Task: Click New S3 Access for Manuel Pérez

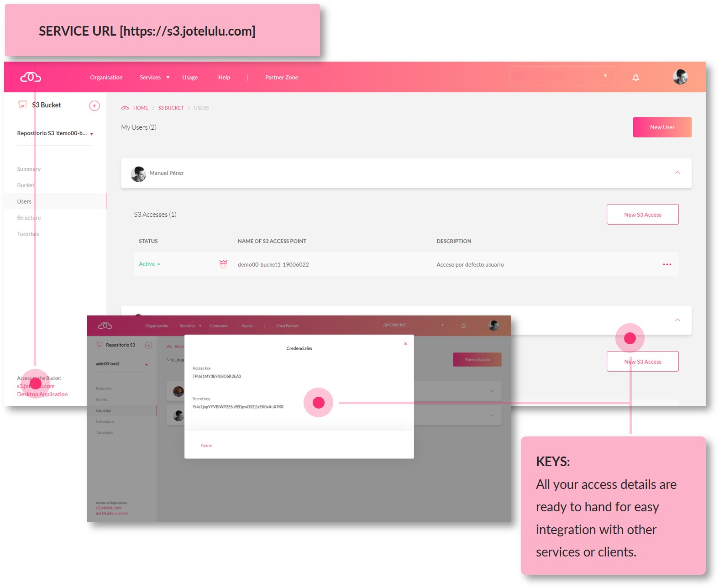Action: [x=642, y=215]
